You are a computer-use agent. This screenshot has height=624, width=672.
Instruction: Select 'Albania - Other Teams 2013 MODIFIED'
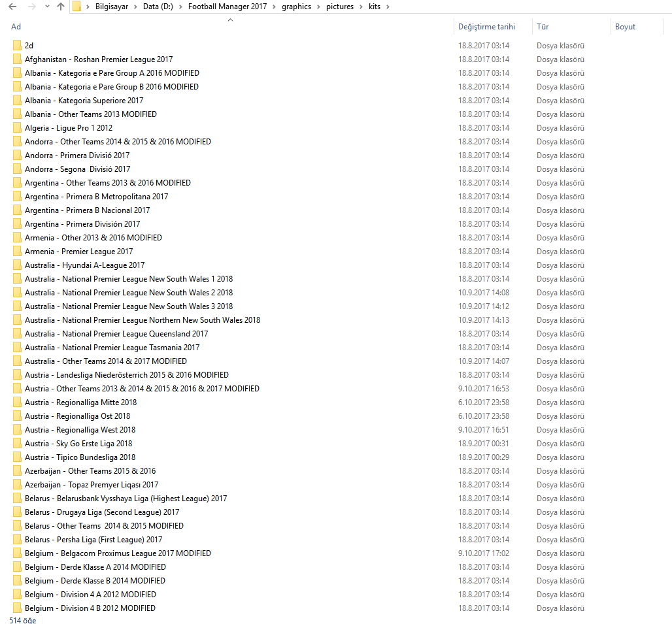point(91,114)
